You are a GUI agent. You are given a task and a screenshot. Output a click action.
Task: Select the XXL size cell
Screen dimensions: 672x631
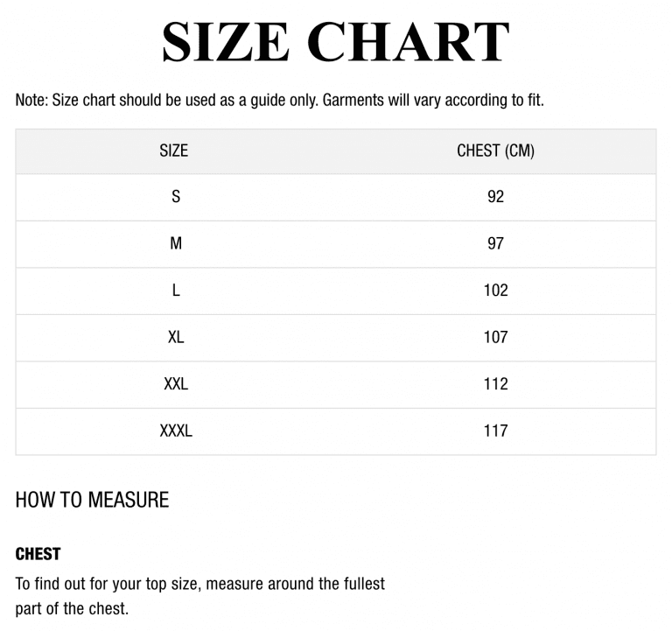(x=176, y=384)
